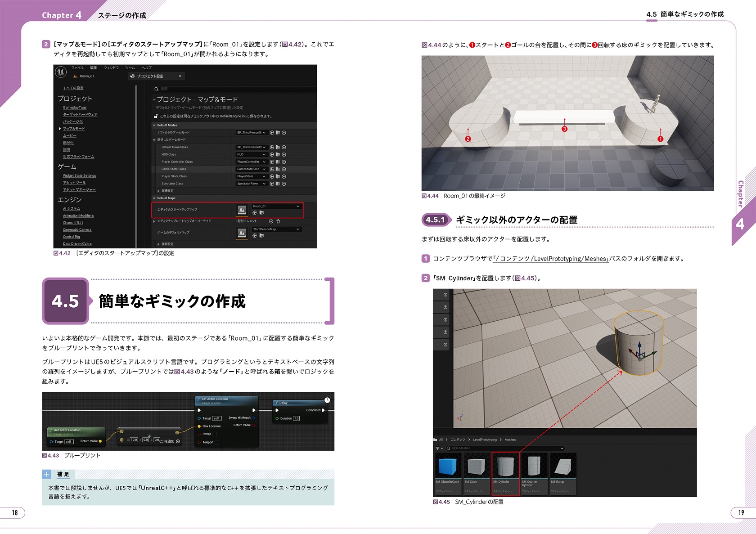Browse to the Default Pawn Class asset

(x=278, y=148)
